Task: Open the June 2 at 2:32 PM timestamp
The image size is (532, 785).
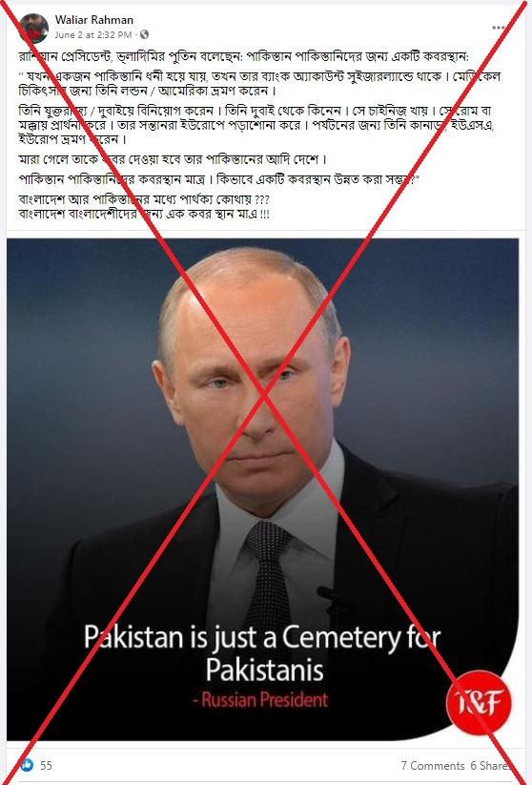Action: click(93, 34)
